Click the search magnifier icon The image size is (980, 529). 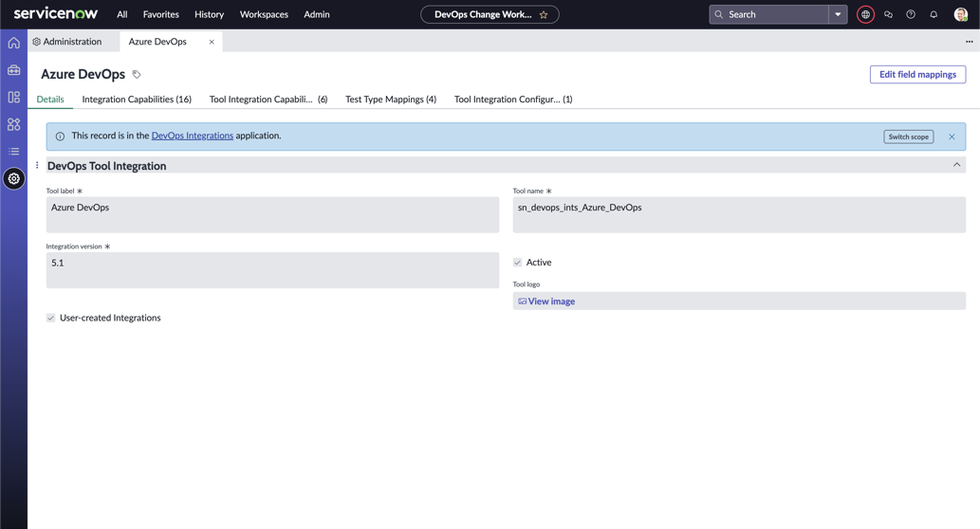click(x=719, y=14)
